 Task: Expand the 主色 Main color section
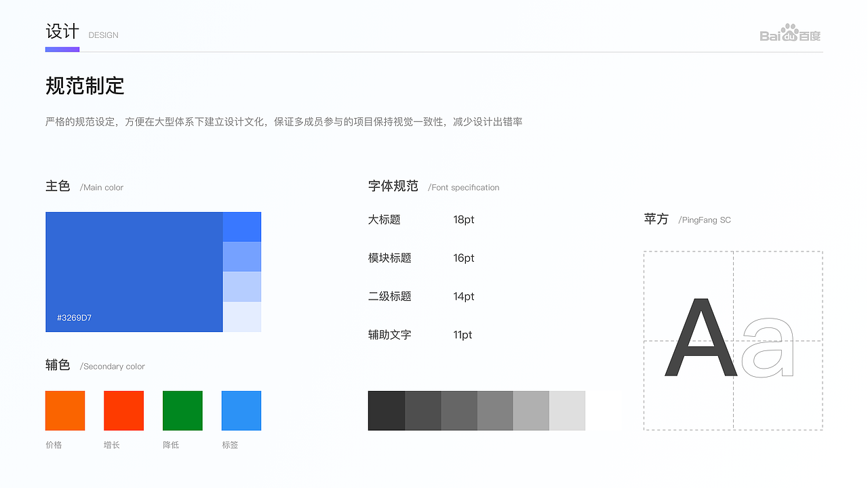58,186
